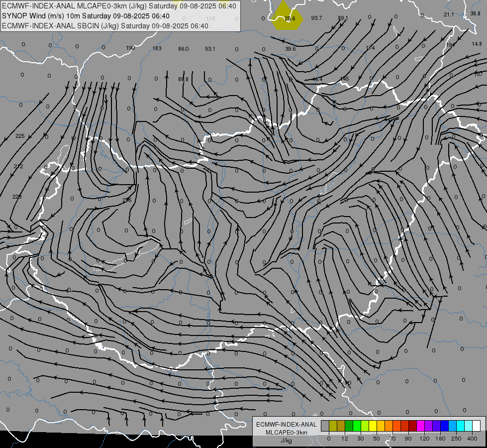The image size is (487, 448).
Task: Click the 174 map value
Action: coord(370,48)
